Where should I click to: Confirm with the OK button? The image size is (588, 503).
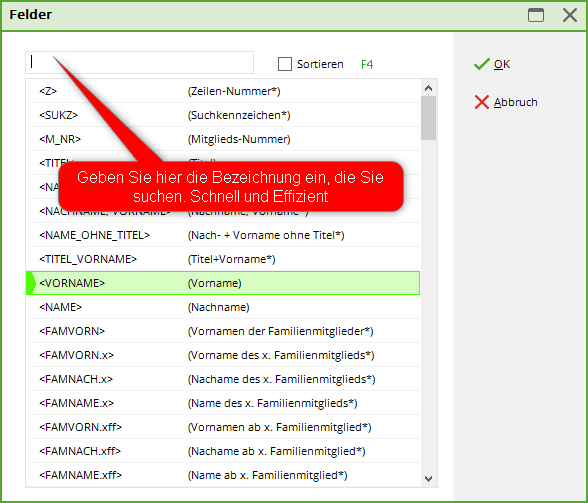click(x=492, y=64)
